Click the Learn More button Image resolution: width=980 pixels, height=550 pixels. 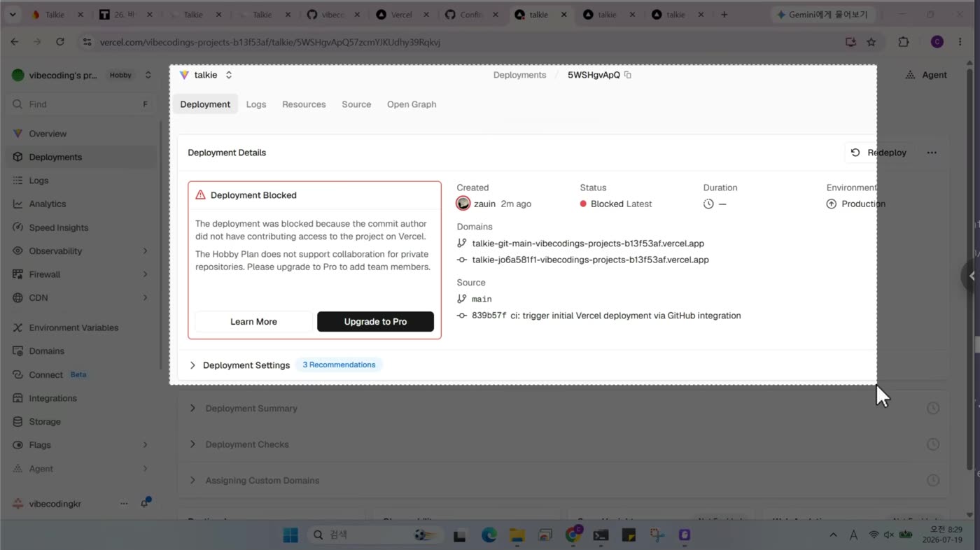(x=253, y=322)
